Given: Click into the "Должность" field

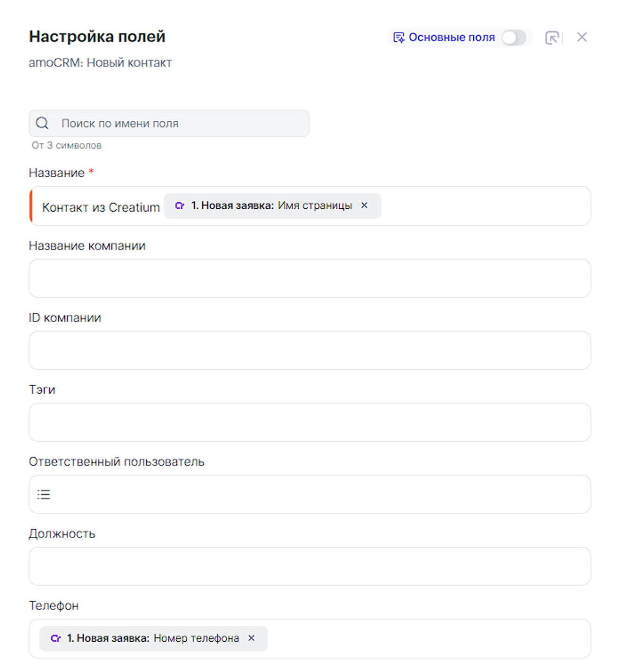Looking at the screenshot, I should [310, 566].
